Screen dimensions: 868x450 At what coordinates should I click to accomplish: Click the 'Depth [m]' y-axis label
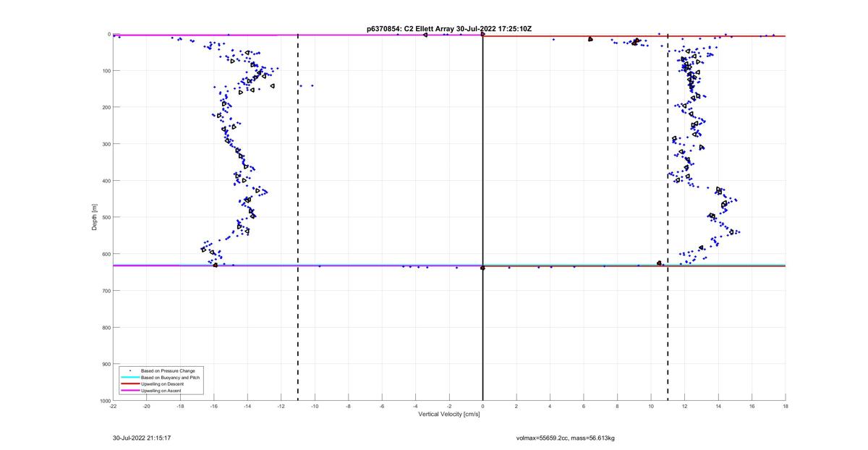(x=95, y=217)
